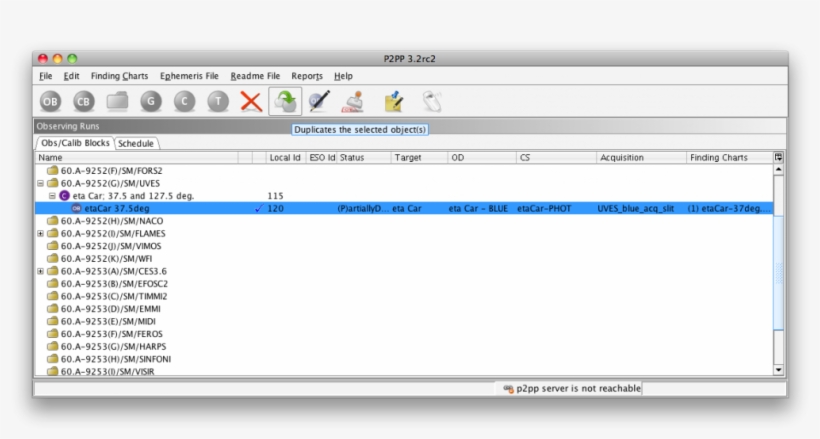Click the CB (Calibration Block) toolbar icon
The height and width of the screenshot is (439, 820).
(x=84, y=101)
